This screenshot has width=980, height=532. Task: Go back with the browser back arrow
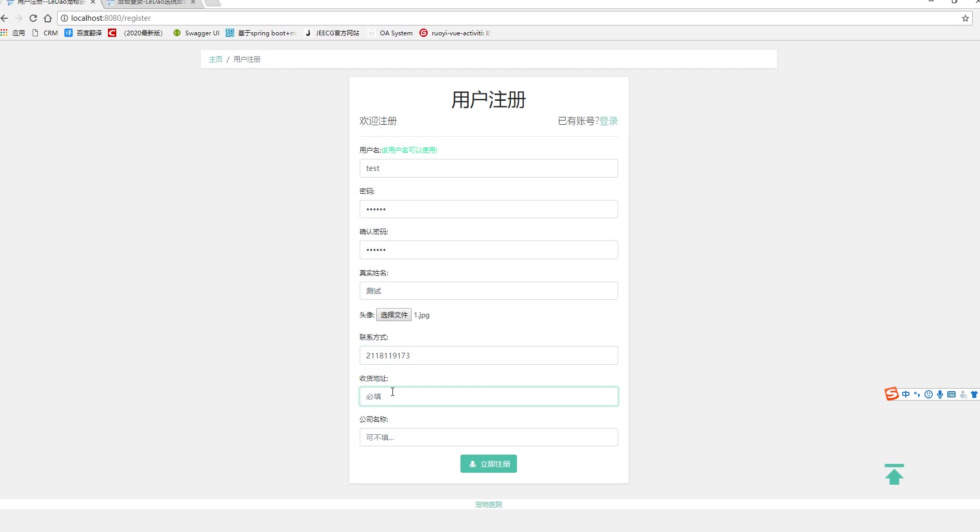[x=5, y=18]
